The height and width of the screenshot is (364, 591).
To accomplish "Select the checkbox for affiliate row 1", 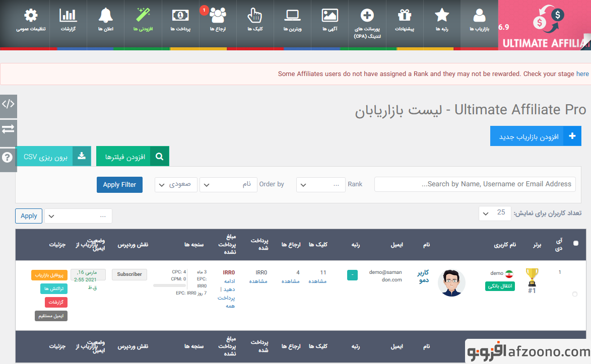I will click(x=575, y=294).
